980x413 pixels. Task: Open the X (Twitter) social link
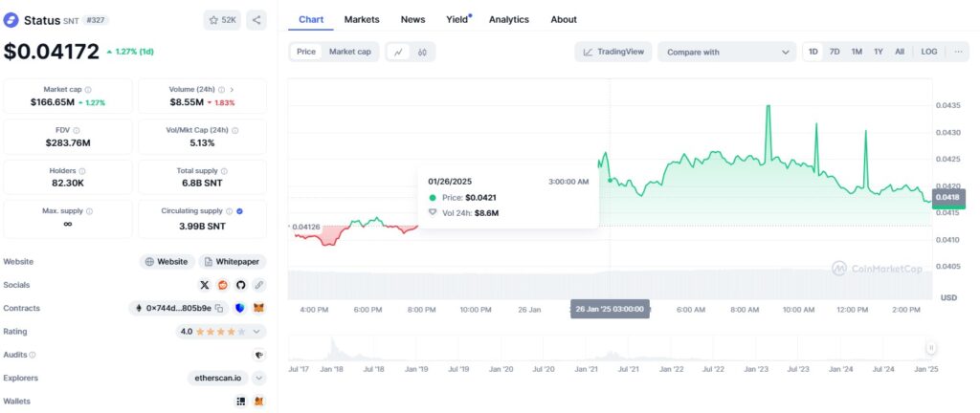(x=205, y=285)
